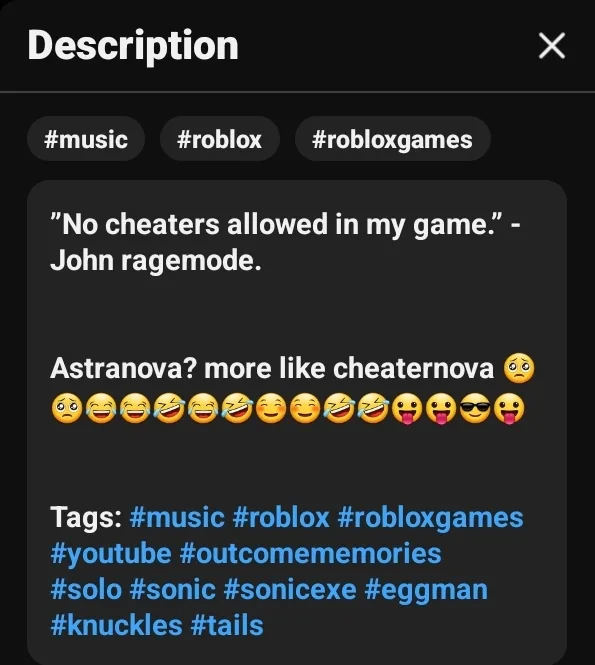
Task: Open the #music chip at the top
Action: click(x=86, y=139)
